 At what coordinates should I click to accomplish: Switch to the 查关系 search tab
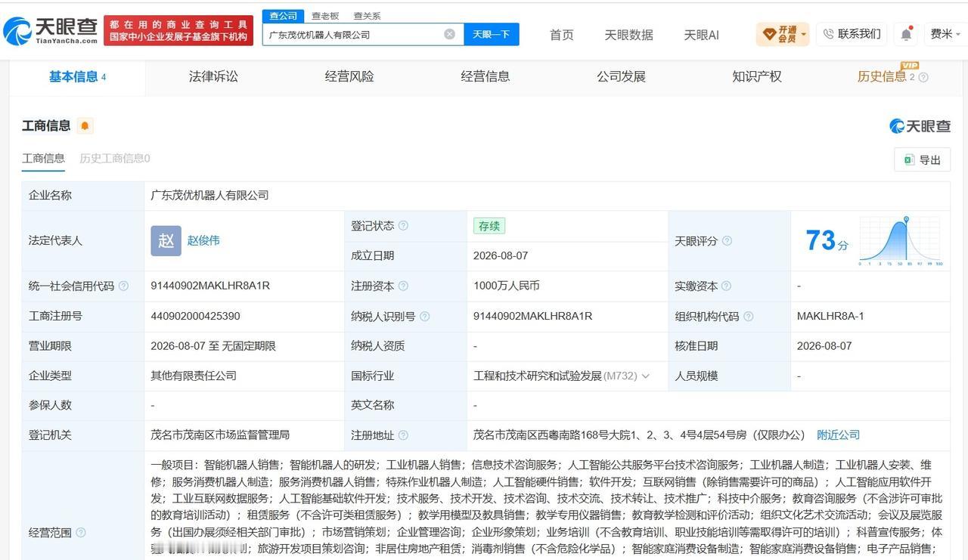pyautogui.click(x=367, y=16)
